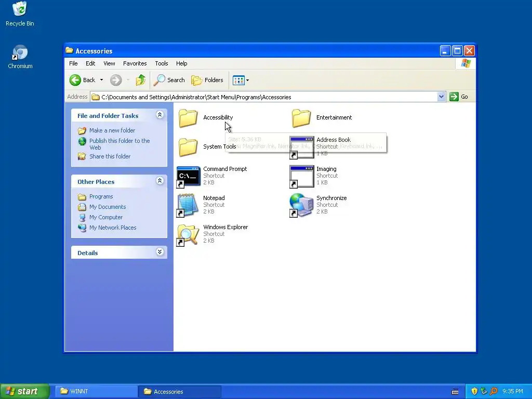Screen dimensions: 532x399
Task: Open the Back history dropdown arrow
Action: pos(101,80)
